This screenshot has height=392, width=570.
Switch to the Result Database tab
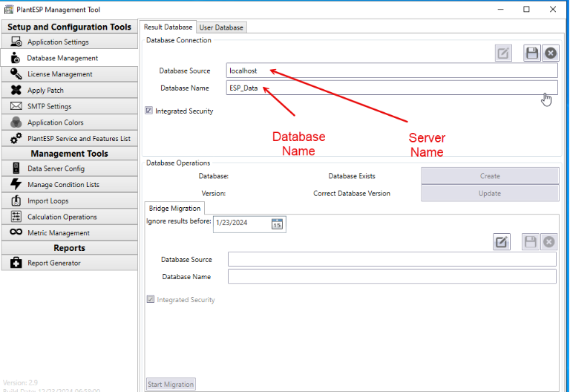[x=168, y=27]
